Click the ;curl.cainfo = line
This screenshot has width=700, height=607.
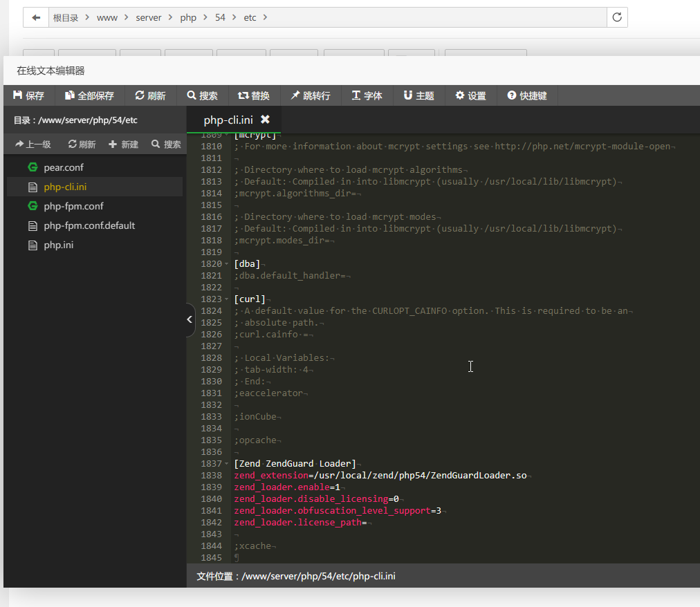coord(271,335)
